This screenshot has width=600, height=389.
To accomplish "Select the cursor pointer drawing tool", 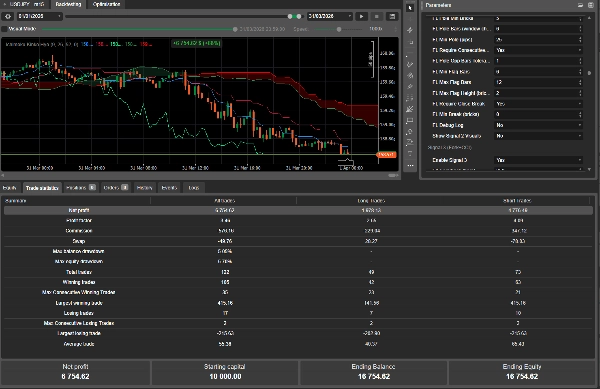I will [x=410, y=8].
